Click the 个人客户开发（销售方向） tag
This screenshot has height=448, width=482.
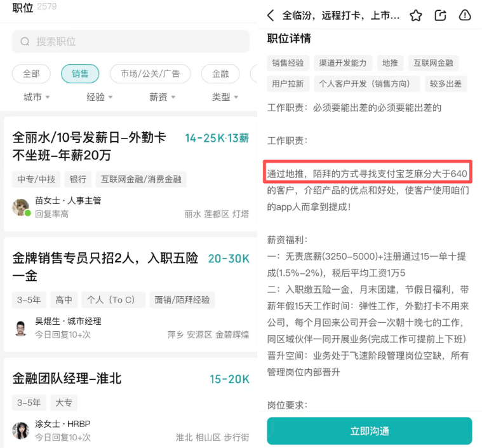366,84
